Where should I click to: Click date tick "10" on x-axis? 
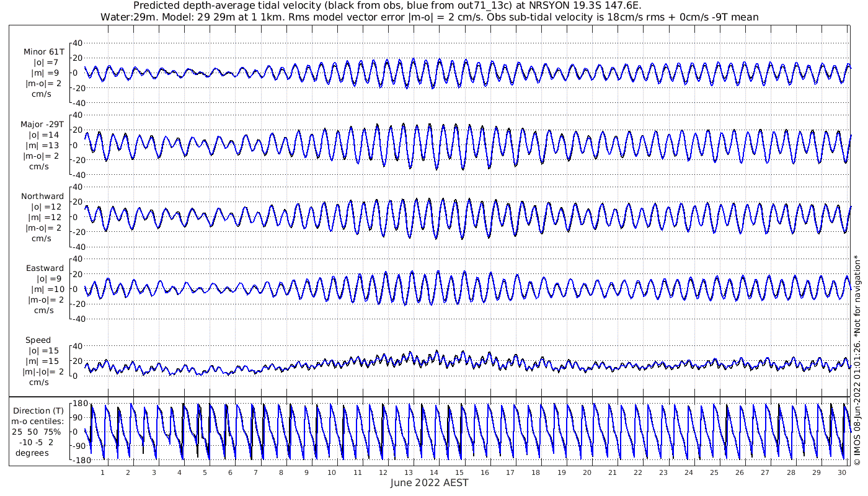click(x=332, y=472)
